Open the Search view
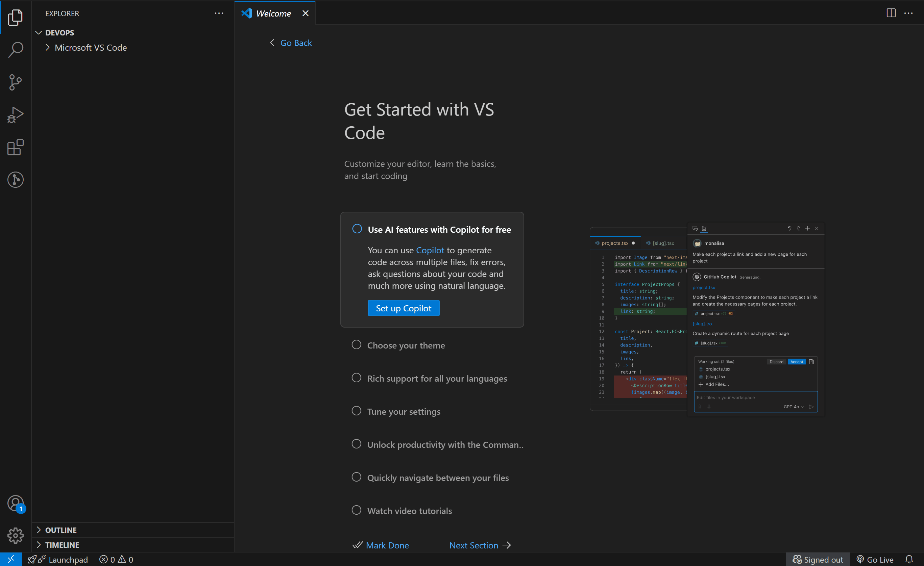Viewport: 924px width, 566px height. [15, 50]
